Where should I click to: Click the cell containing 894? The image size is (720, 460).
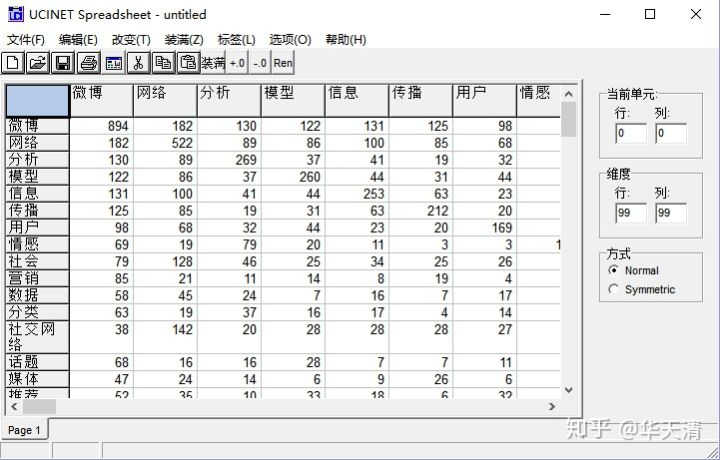click(101, 126)
